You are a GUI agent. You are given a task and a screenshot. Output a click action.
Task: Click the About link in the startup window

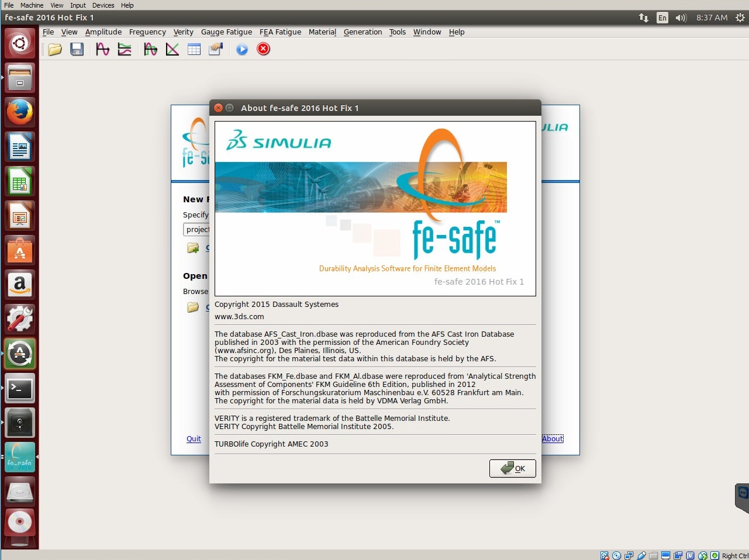pyautogui.click(x=553, y=439)
